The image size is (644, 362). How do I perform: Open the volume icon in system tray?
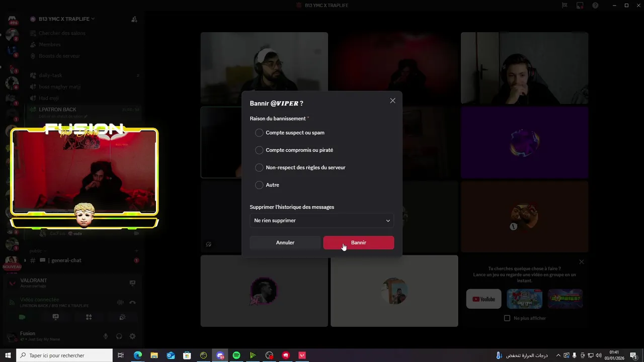pos(599,355)
